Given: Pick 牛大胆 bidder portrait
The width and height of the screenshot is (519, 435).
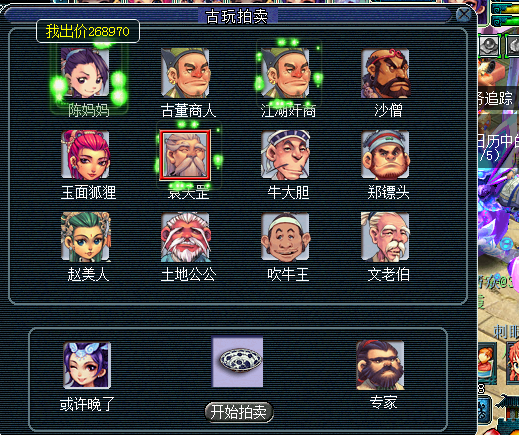Looking at the screenshot, I should pos(285,155).
